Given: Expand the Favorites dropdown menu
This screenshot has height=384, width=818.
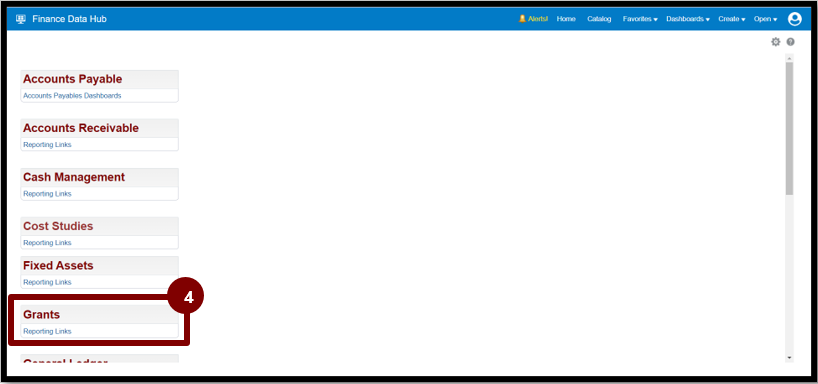Looking at the screenshot, I should coord(640,19).
